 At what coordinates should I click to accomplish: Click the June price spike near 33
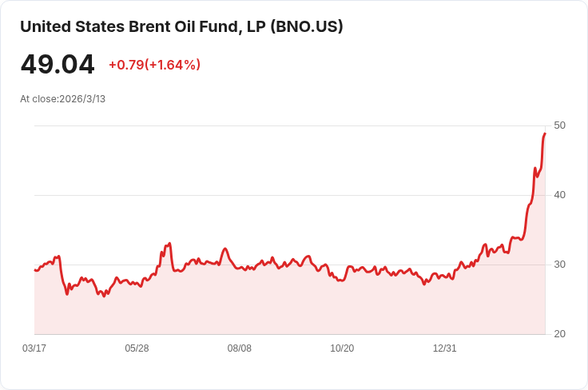(x=169, y=243)
